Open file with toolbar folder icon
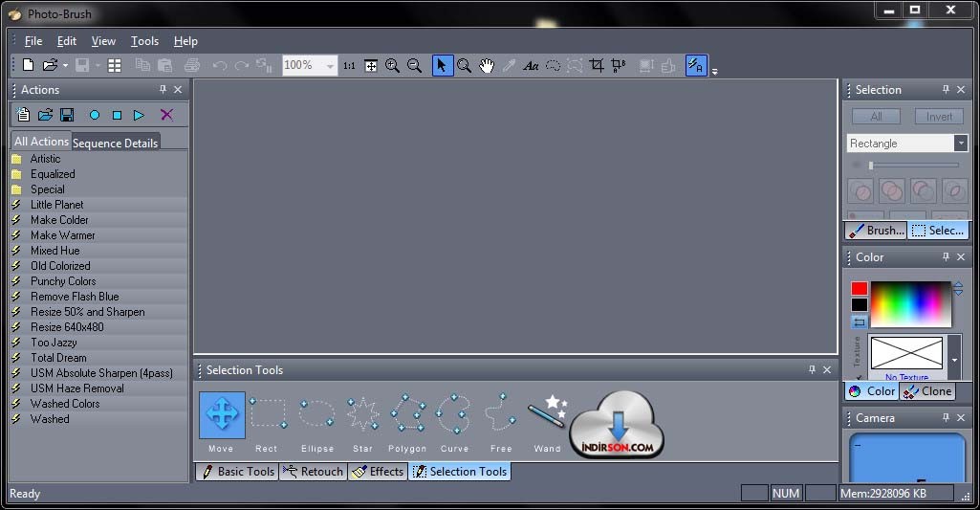The width and height of the screenshot is (980, 510). pos(50,65)
